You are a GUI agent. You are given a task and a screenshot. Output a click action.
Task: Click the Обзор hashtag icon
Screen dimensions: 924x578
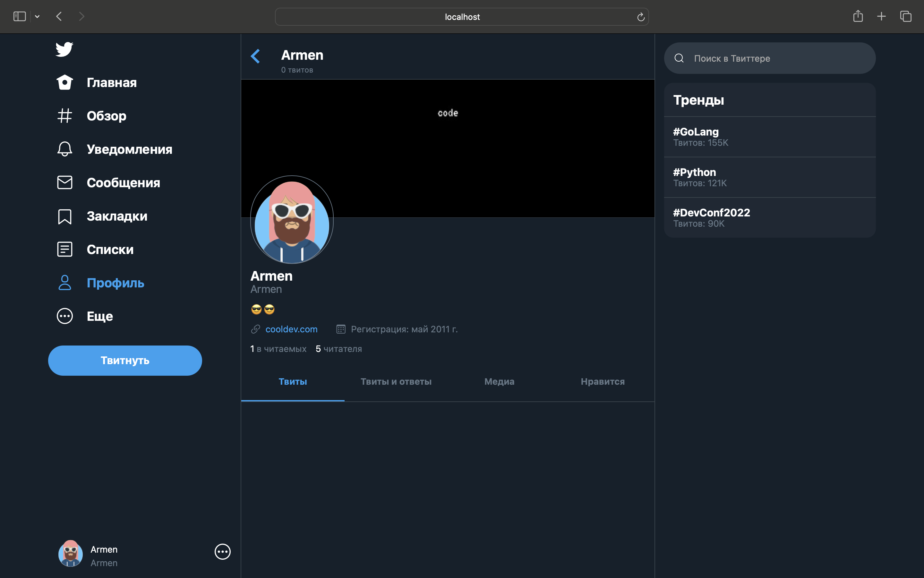[x=64, y=116]
